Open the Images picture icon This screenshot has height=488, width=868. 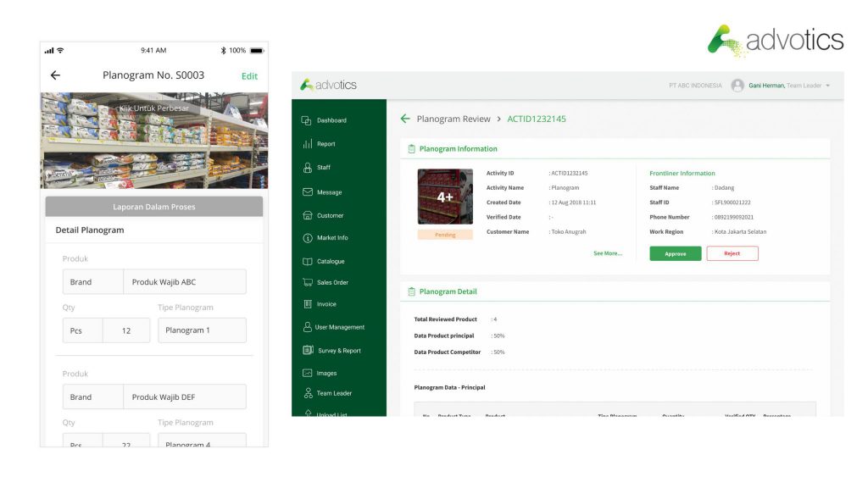click(307, 373)
